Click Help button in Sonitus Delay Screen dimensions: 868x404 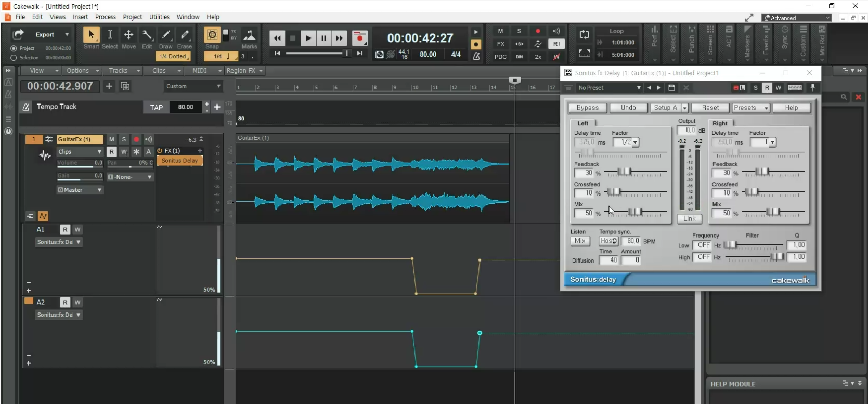[792, 108]
